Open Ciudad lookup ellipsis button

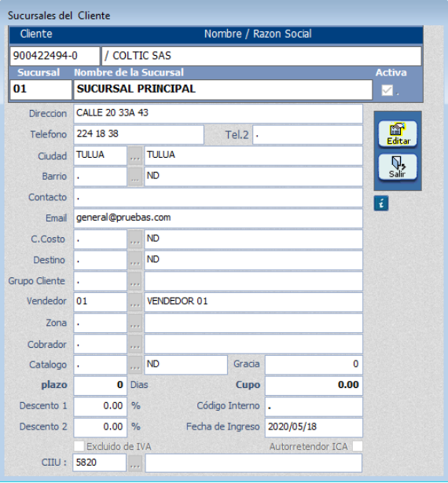click(135, 156)
